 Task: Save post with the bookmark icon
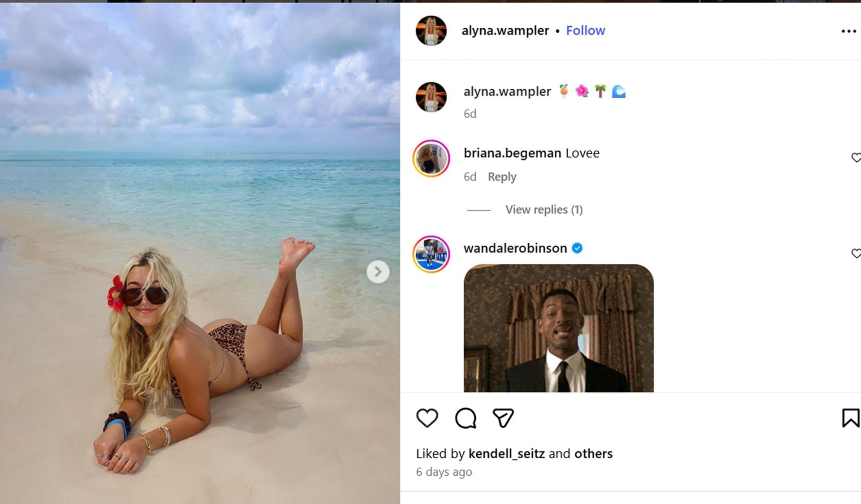click(x=850, y=418)
